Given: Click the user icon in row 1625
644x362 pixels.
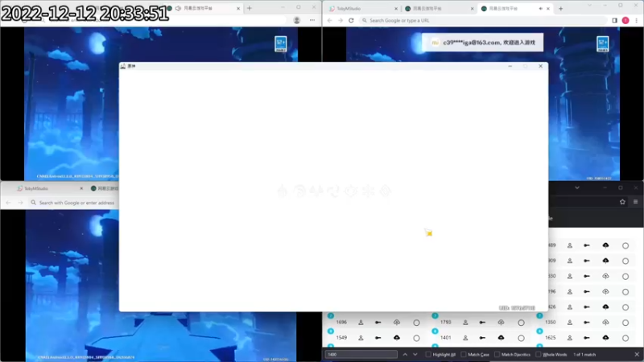Looking at the screenshot, I should click(x=570, y=338).
